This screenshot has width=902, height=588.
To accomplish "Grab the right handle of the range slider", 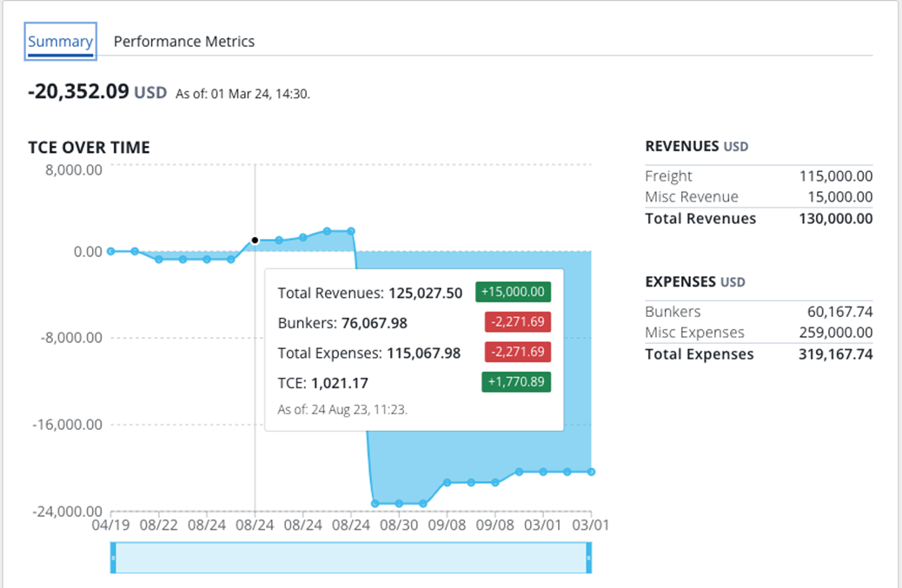I will coord(588,557).
